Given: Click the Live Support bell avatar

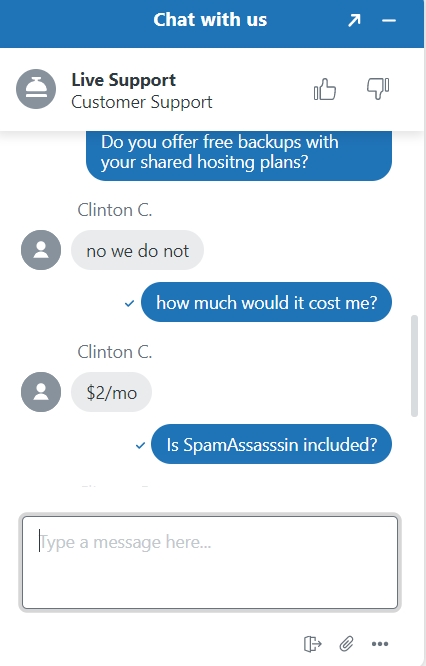Looking at the screenshot, I should coord(36,89).
